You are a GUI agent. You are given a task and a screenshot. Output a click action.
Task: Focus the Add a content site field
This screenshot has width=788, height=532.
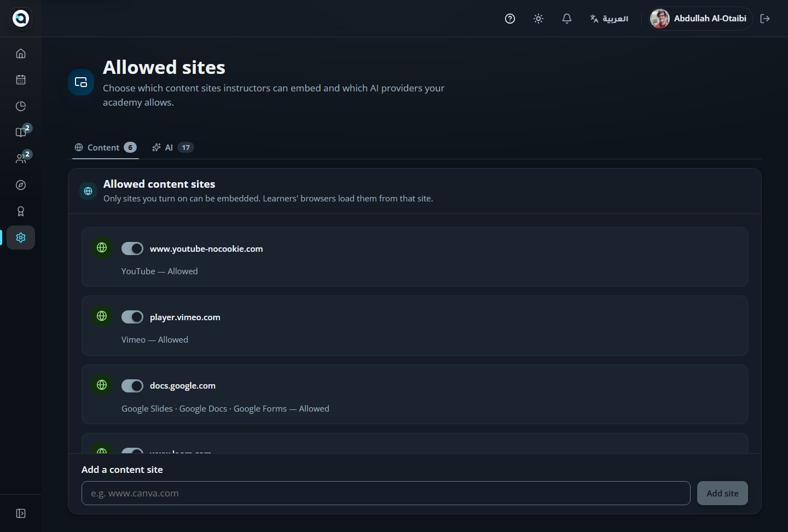386,493
